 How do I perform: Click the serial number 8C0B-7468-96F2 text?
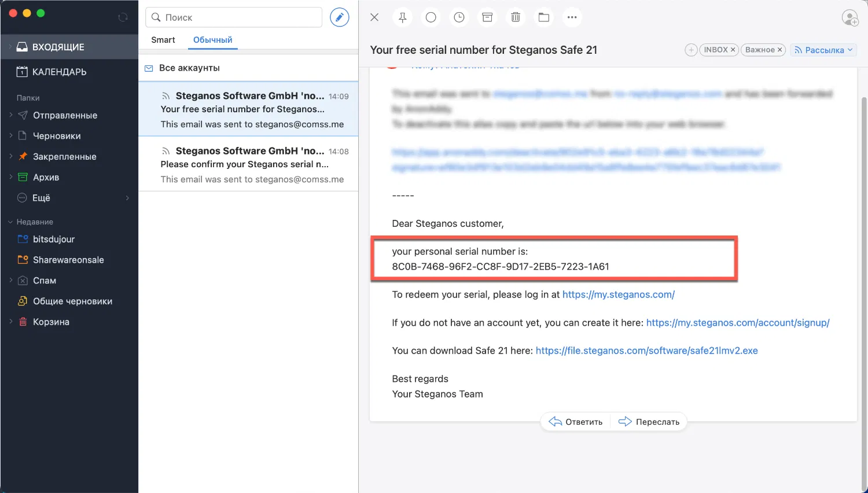click(x=501, y=267)
